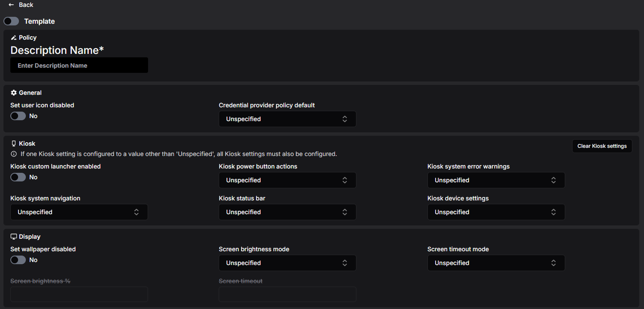Expand the Kiosk status bar dropdown
644x309 pixels.
(x=288, y=212)
